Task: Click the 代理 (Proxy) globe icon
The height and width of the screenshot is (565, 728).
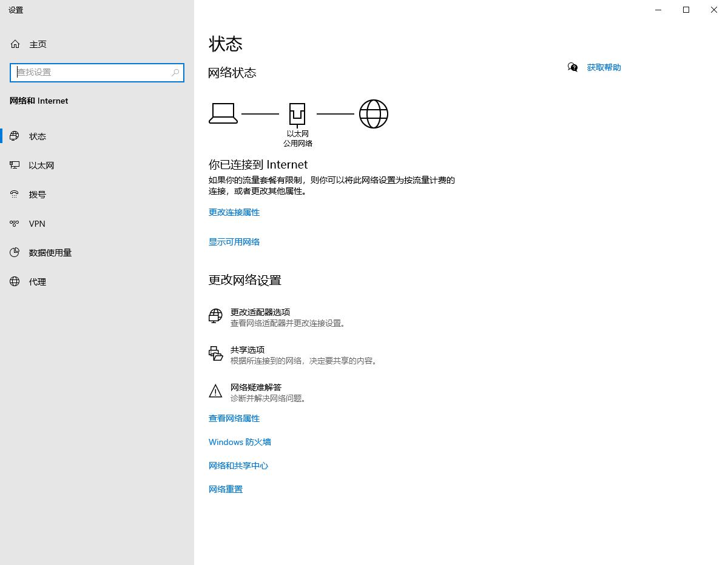Action: tap(15, 281)
